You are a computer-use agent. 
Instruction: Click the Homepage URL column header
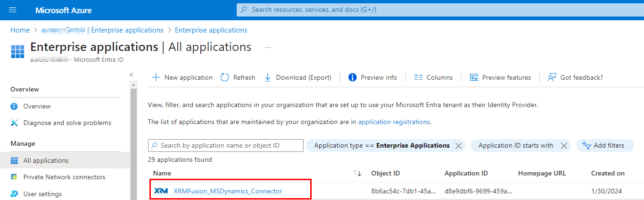(542, 173)
